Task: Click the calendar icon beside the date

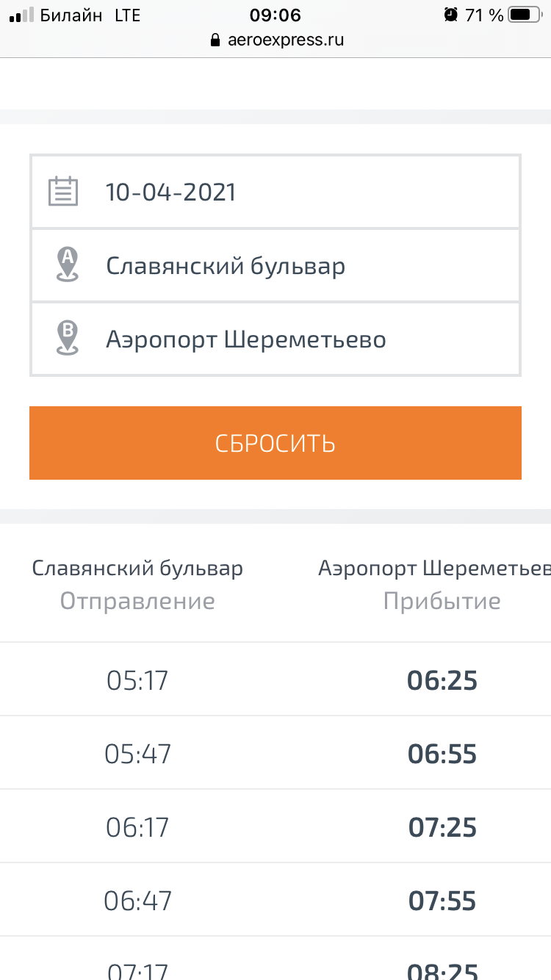Action: tap(63, 192)
